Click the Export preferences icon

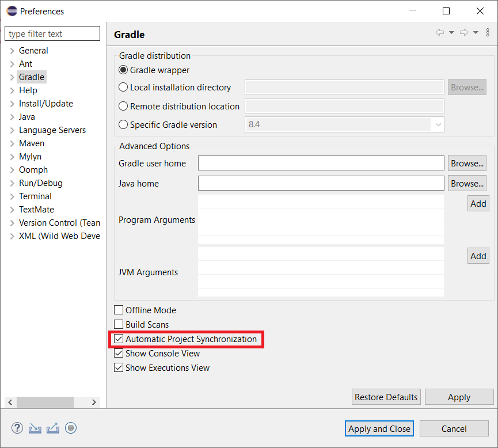coord(53,428)
